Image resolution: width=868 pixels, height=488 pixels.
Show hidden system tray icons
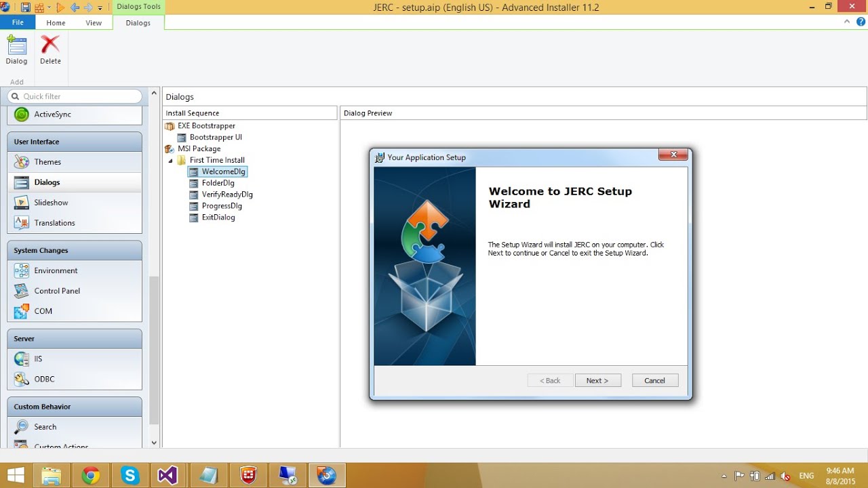pos(724,476)
